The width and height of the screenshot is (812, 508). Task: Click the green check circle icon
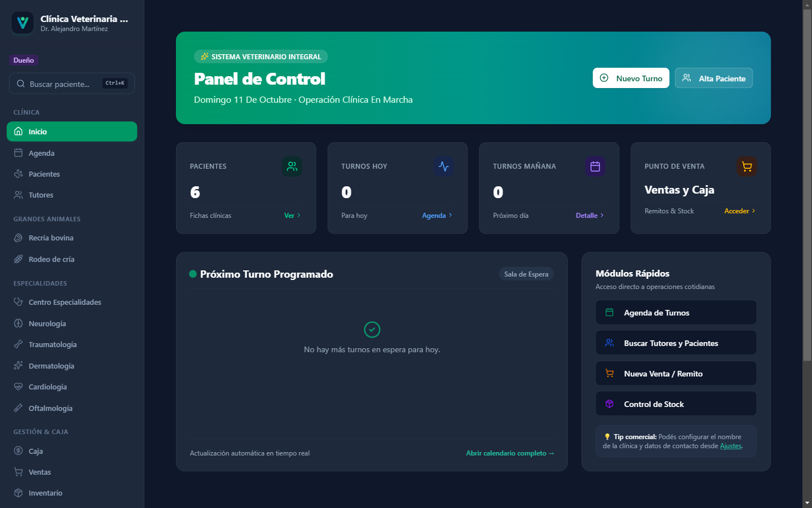[372, 330]
